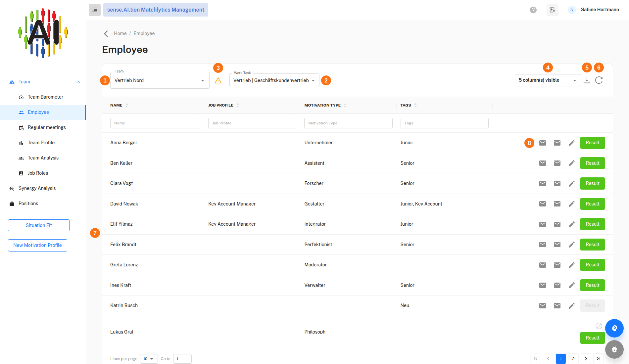Open Synergy Analysis in sidebar
Screen dimensions: 629x364
(43, 188)
